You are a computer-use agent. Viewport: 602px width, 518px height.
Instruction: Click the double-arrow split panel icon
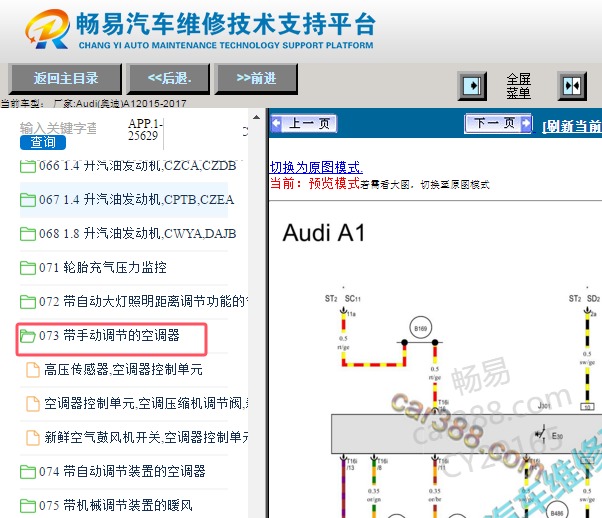coord(572,86)
